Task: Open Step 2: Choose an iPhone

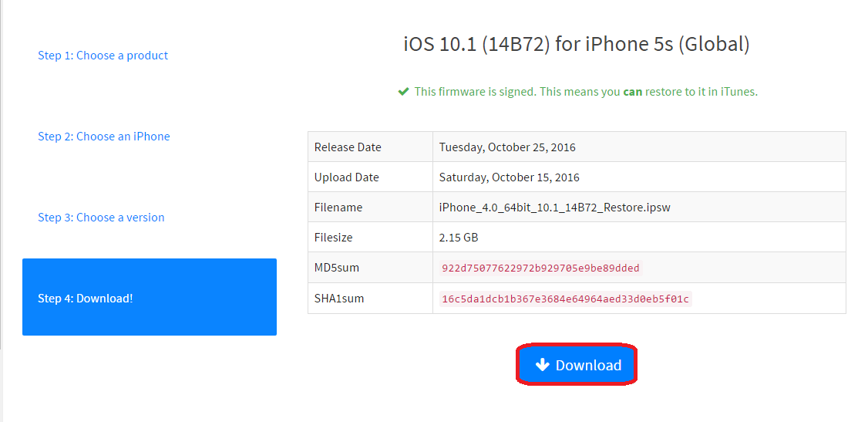Action: tap(103, 137)
